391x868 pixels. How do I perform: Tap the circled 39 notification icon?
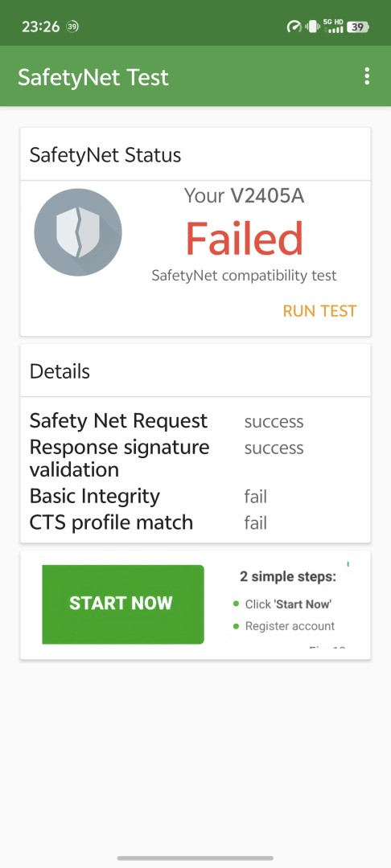pyautogui.click(x=72, y=27)
